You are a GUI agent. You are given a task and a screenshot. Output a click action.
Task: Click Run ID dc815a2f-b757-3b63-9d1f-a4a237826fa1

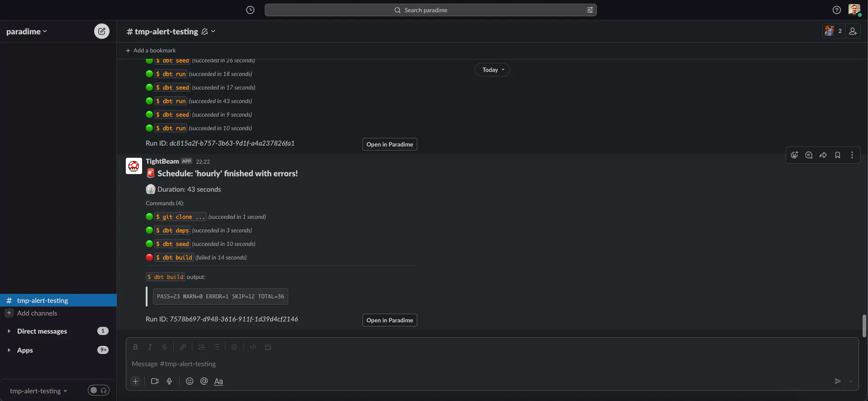220,143
